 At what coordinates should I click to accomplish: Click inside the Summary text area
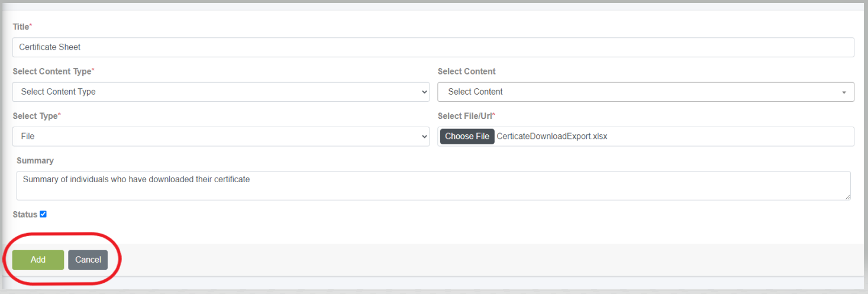tap(433, 186)
